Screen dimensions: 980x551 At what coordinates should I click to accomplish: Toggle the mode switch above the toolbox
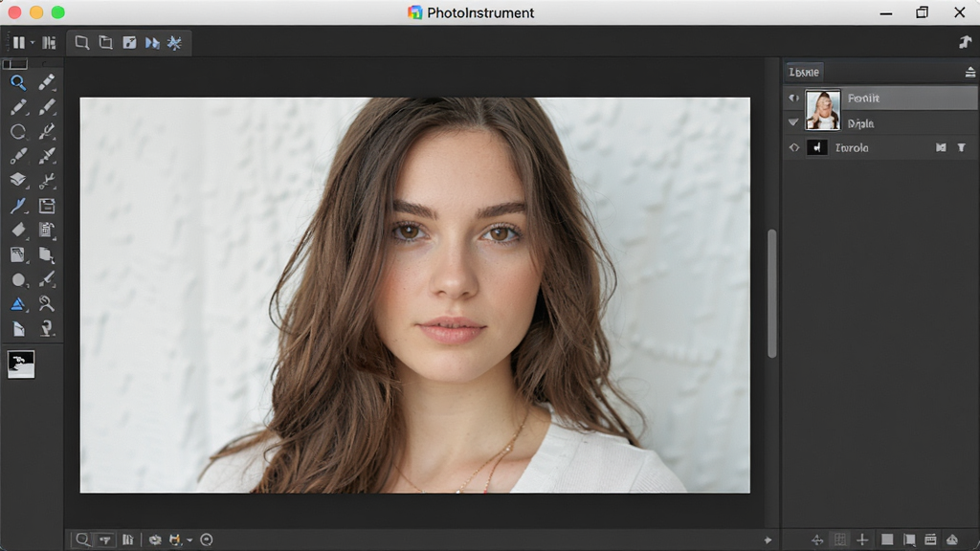pyautogui.click(x=15, y=64)
